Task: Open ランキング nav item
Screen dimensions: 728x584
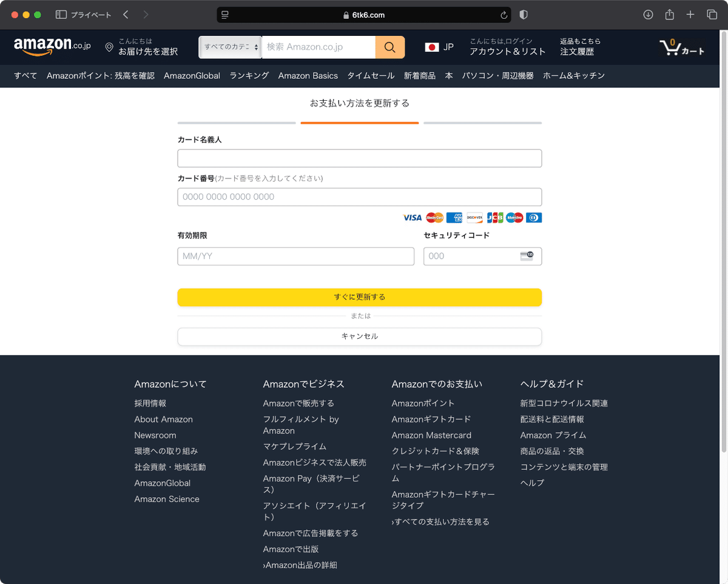Action: click(249, 76)
